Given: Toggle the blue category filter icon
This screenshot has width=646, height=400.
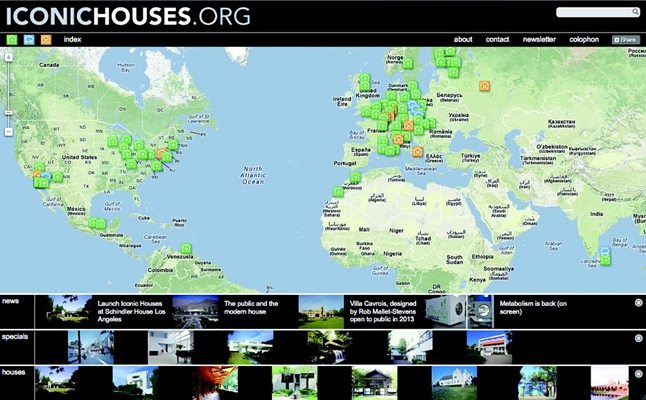Looking at the screenshot, I should [29, 40].
